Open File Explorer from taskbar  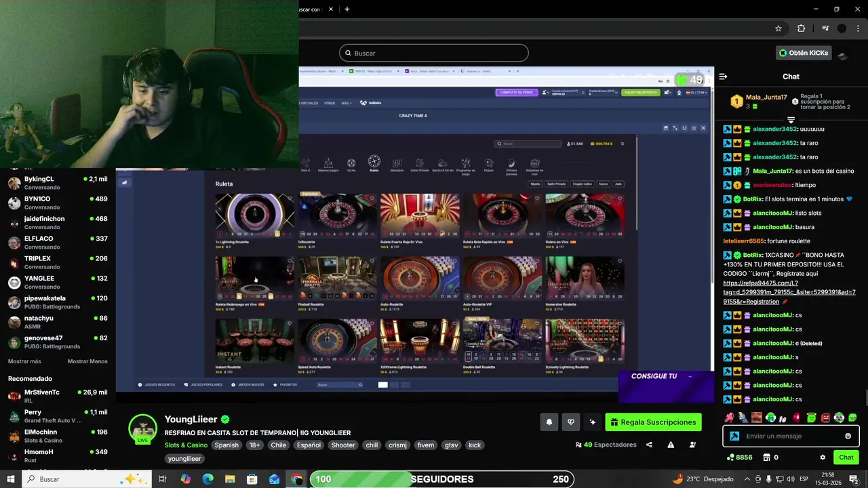[x=230, y=479]
